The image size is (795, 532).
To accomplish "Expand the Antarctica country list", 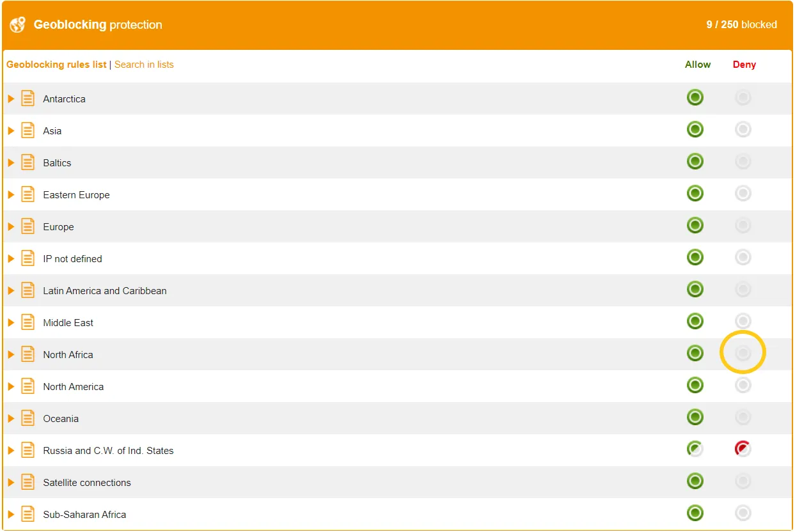I will (11, 98).
